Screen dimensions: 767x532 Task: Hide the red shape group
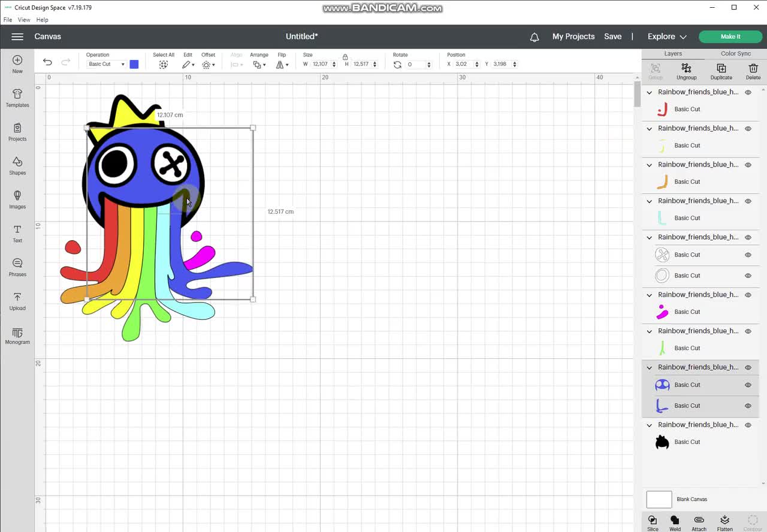(748, 92)
